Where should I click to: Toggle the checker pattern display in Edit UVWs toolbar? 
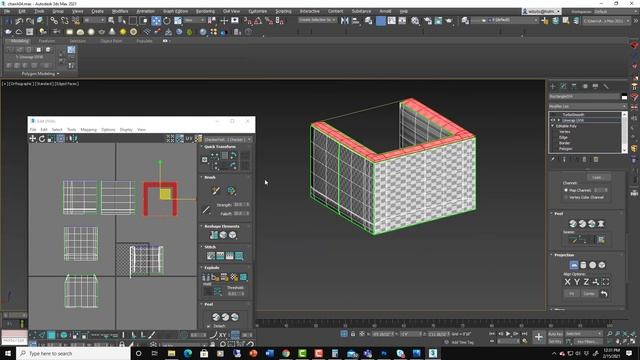pyautogui.click(x=198, y=139)
